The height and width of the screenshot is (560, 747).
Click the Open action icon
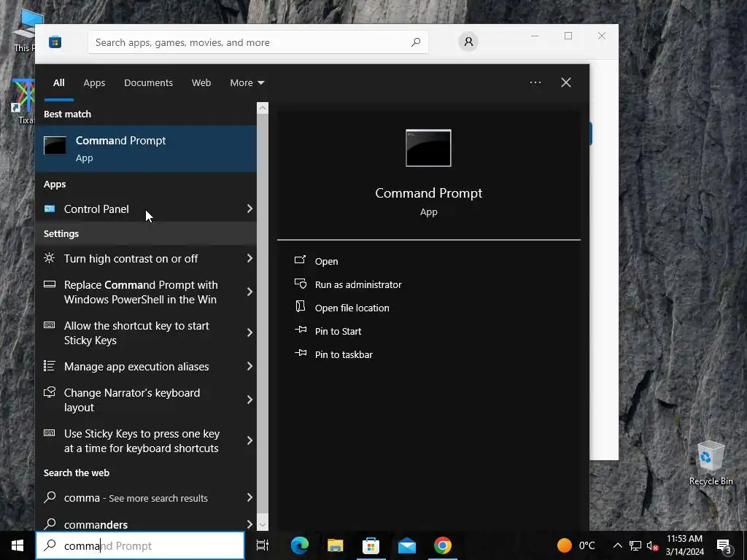[300, 260]
